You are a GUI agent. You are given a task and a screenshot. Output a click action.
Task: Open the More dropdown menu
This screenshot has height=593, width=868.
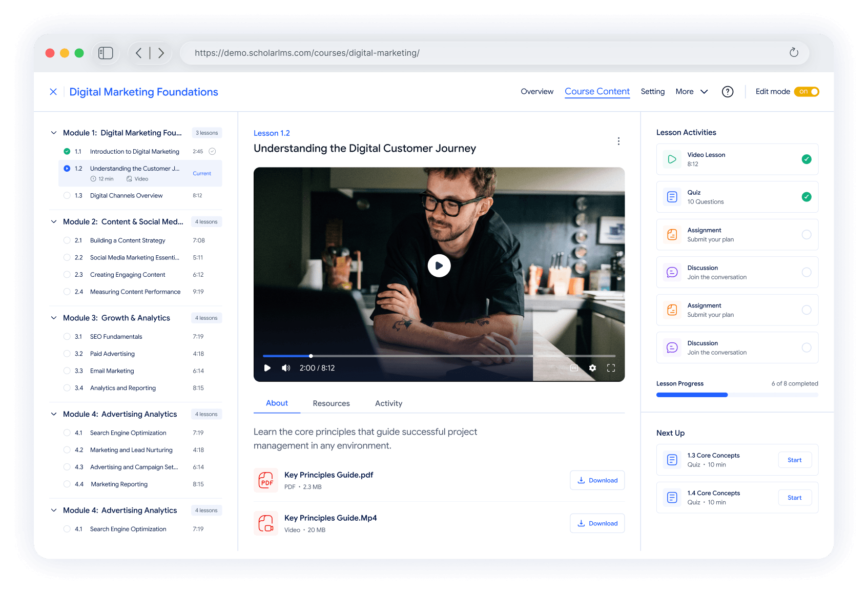(692, 92)
